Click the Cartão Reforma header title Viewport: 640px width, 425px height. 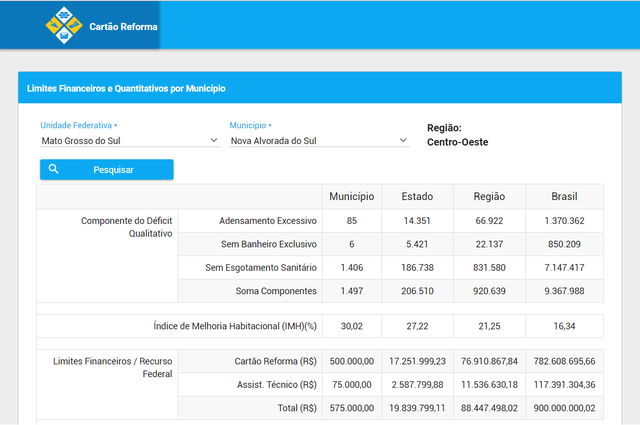(x=123, y=26)
